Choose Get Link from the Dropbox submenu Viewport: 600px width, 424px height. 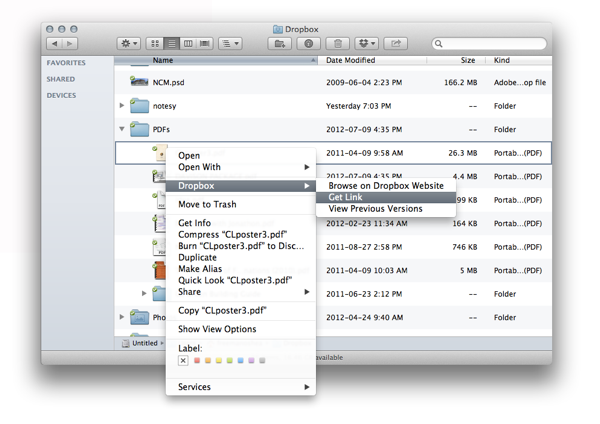click(x=386, y=197)
